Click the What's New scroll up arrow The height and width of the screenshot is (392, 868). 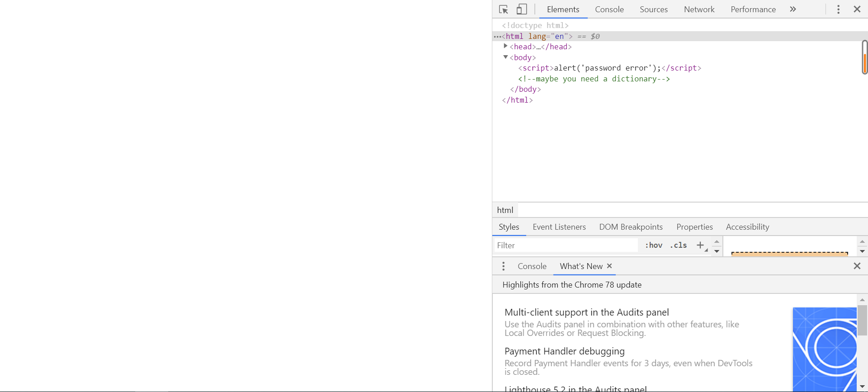pos(862,299)
